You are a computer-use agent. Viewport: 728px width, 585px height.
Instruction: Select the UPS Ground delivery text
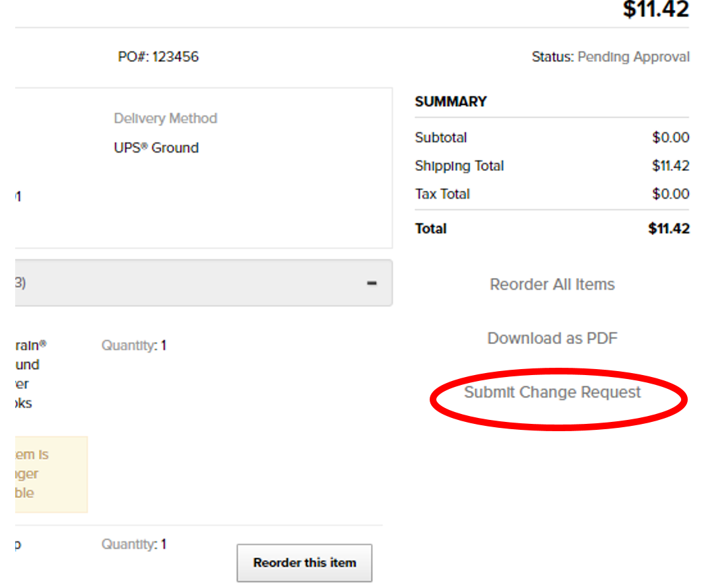pos(156,148)
